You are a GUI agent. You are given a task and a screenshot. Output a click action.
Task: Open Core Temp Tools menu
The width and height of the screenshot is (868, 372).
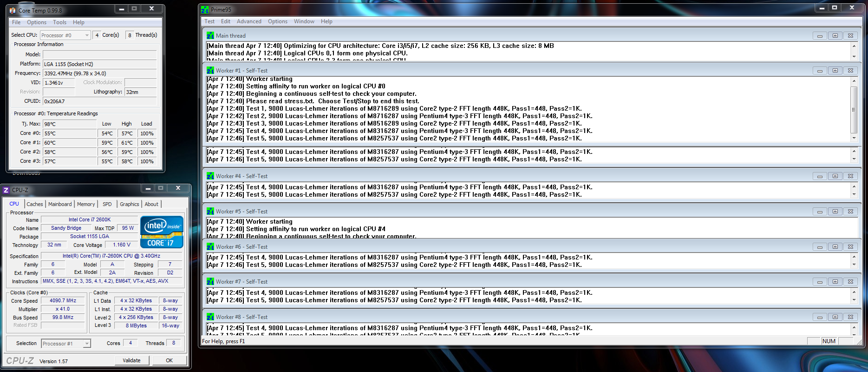(x=59, y=22)
